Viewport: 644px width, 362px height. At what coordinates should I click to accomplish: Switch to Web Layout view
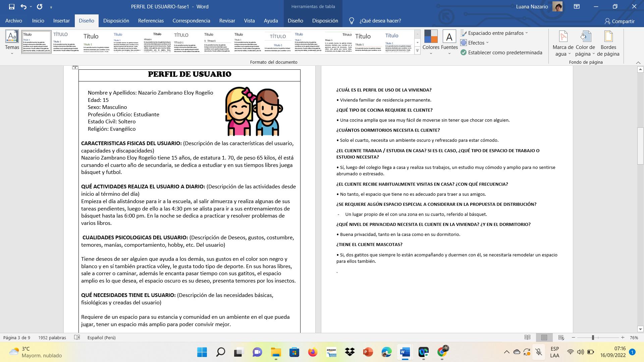click(561, 338)
